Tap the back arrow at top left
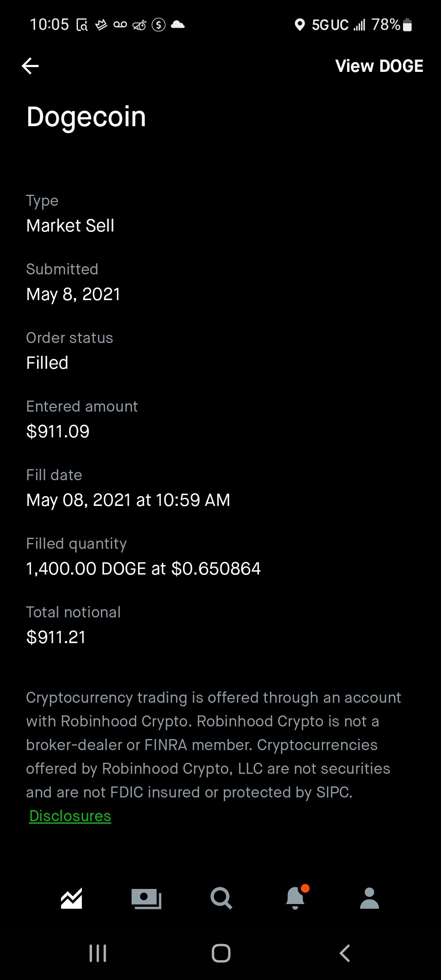This screenshot has height=980, width=441. (30, 66)
